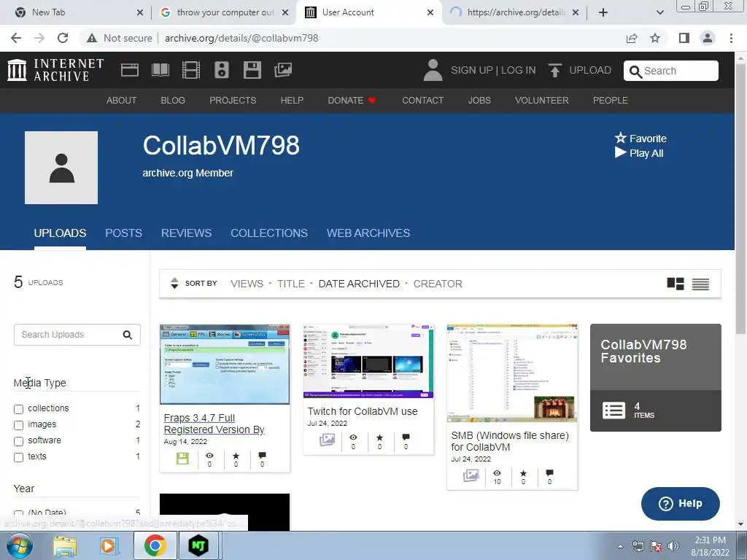This screenshot has width=747, height=560.
Task: Open the Images icon in top bar
Action: tap(283, 70)
